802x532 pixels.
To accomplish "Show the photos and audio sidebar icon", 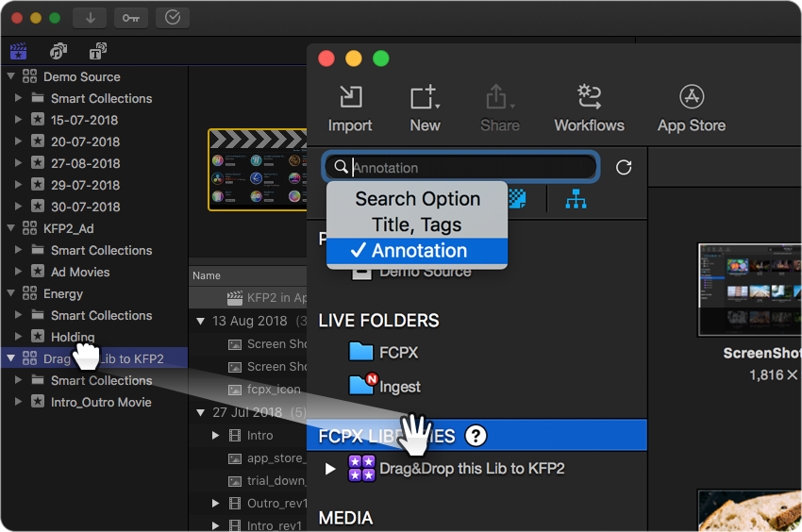I will pyautogui.click(x=58, y=51).
